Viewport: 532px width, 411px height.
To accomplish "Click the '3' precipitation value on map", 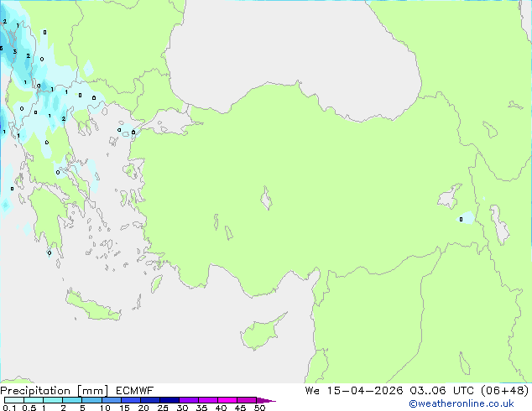I will 15,52.
